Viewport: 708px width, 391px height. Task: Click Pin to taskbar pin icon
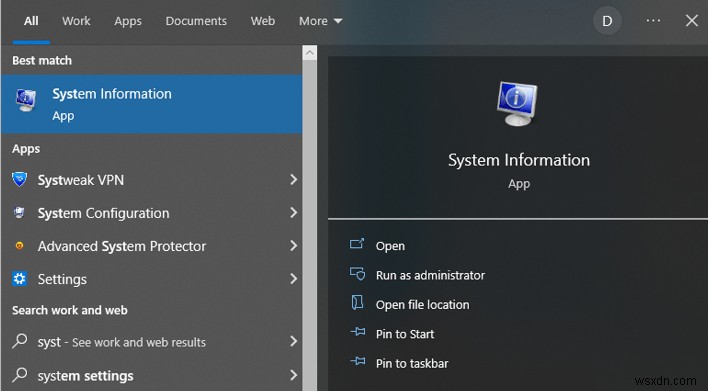click(x=358, y=361)
